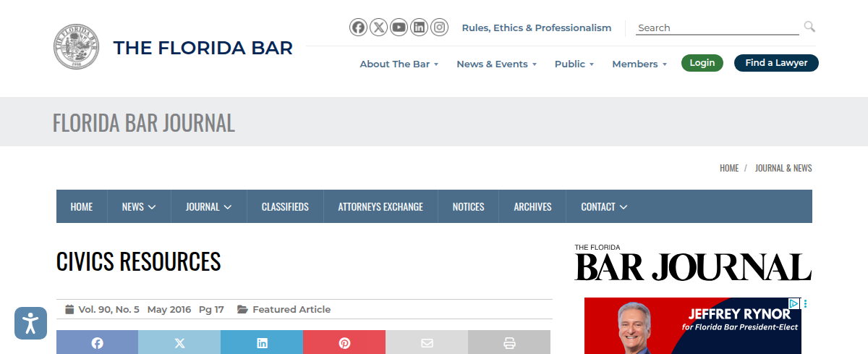The image size is (868, 354).
Task: Click the green Login button
Action: [702, 63]
